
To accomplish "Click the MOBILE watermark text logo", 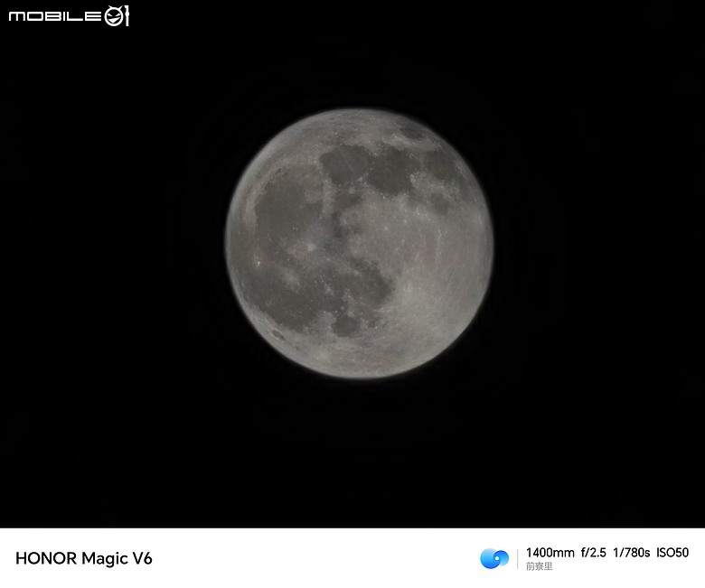I will pos(55,16).
